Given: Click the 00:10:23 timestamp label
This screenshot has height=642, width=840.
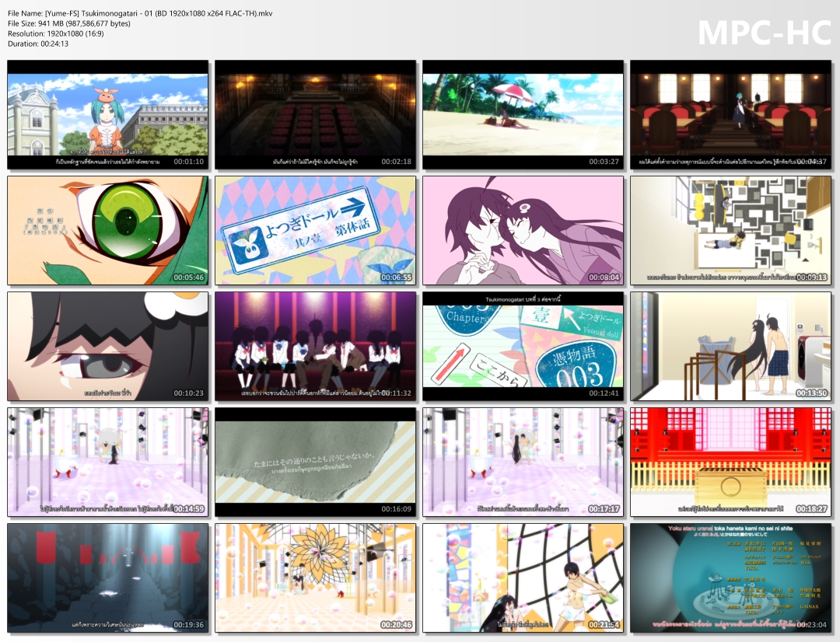Looking at the screenshot, I should point(188,393).
